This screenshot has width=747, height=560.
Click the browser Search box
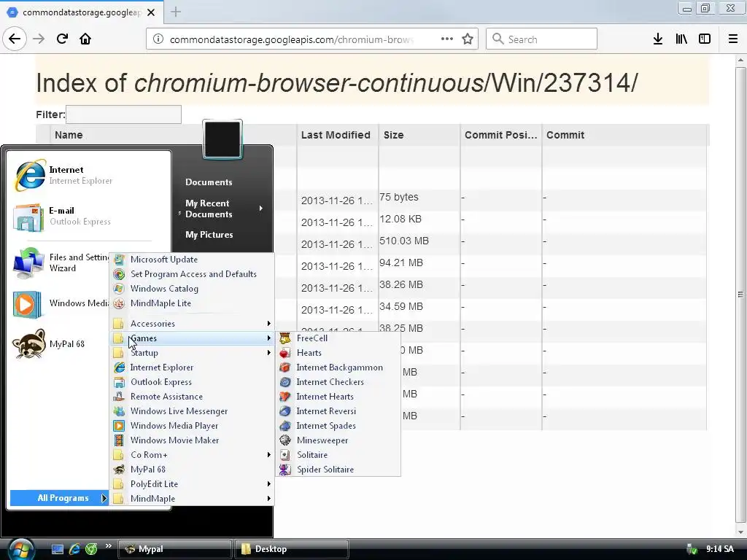tap(542, 39)
